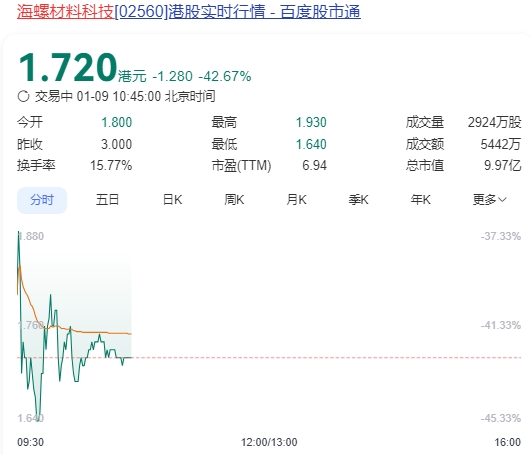
Task: Click the trading status clock icon
Action: [x=23, y=96]
